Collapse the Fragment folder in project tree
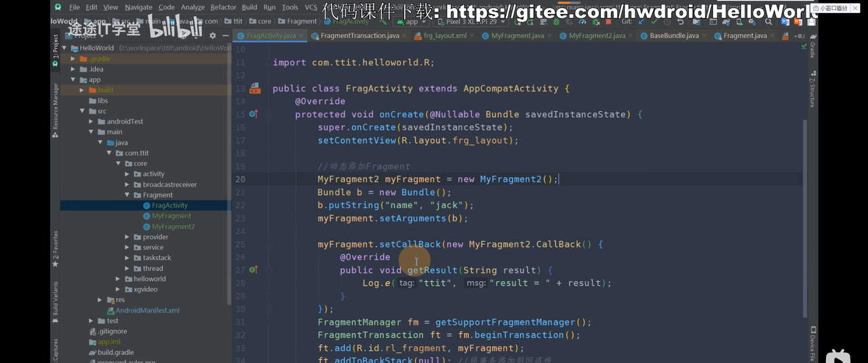The width and height of the screenshot is (868, 363). (127, 195)
